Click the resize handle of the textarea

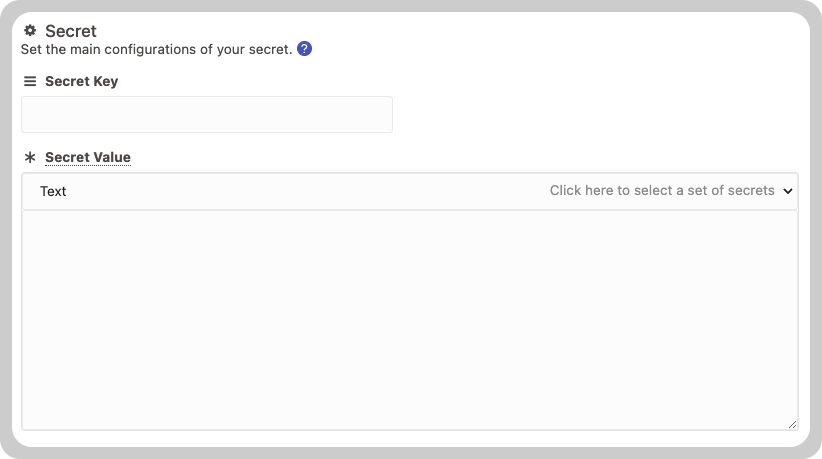point(792,424)
